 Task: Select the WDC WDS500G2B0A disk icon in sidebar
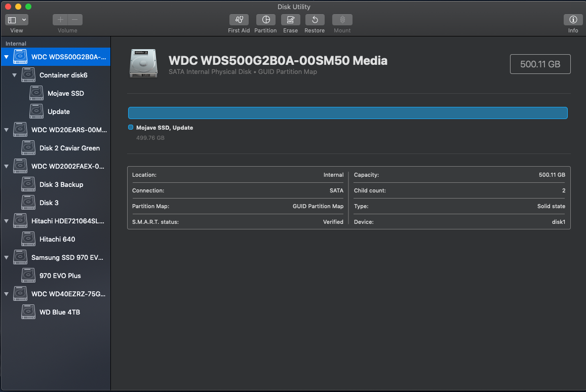20,57
